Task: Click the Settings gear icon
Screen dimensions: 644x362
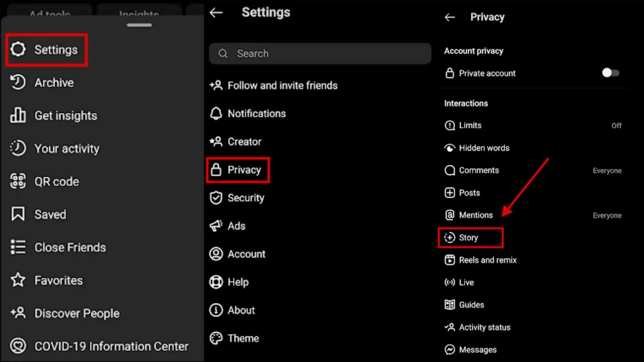Action: (x=18, y=49)
